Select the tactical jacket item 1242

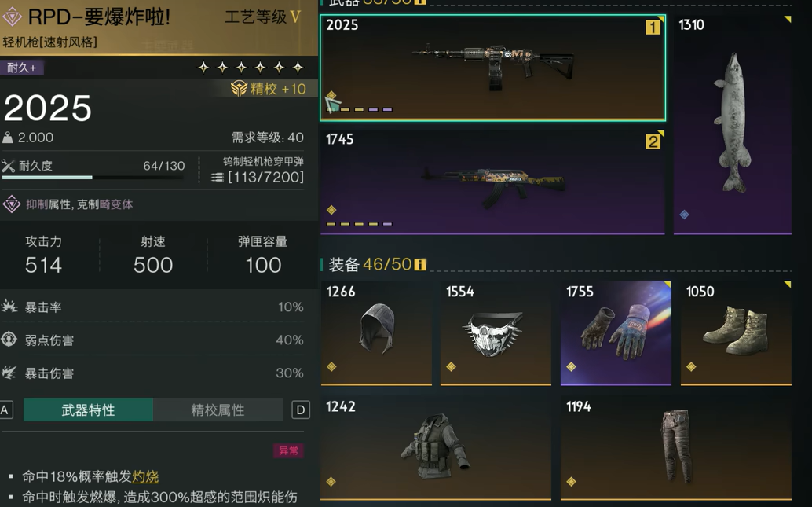click(x=436, y=448)
